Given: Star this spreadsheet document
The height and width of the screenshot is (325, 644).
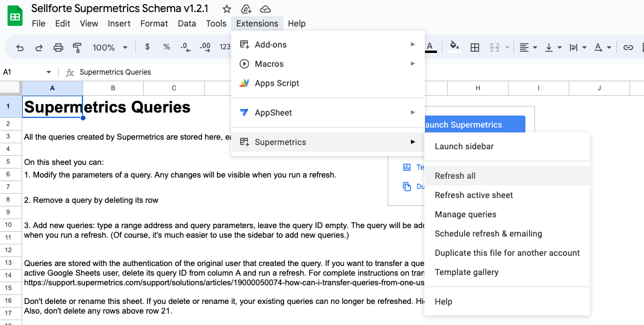Looking at the screenshot, I should point(227,9).
